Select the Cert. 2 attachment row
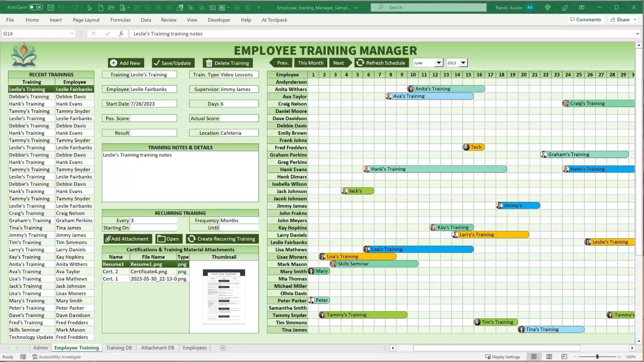Screen dimensions: 644x362 coord(146,271)
